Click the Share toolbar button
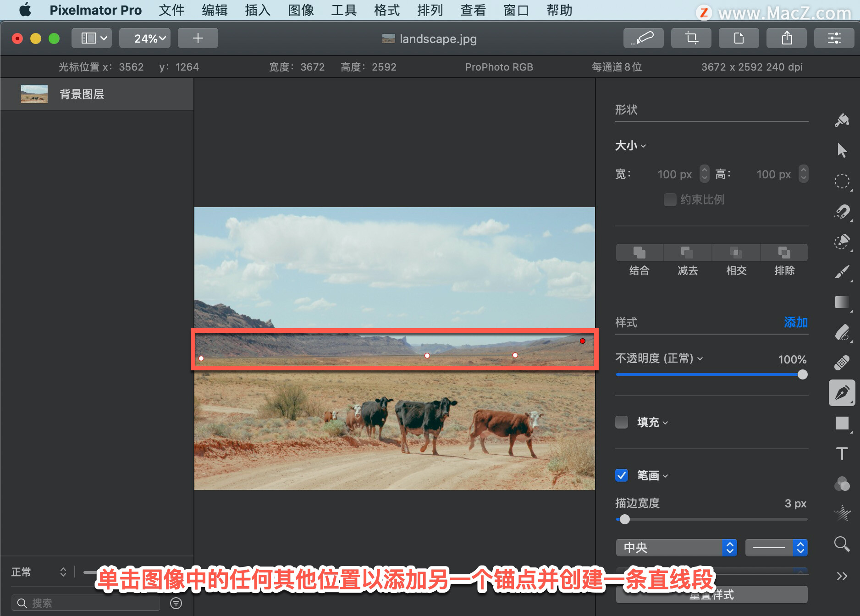 click(786, 38)
